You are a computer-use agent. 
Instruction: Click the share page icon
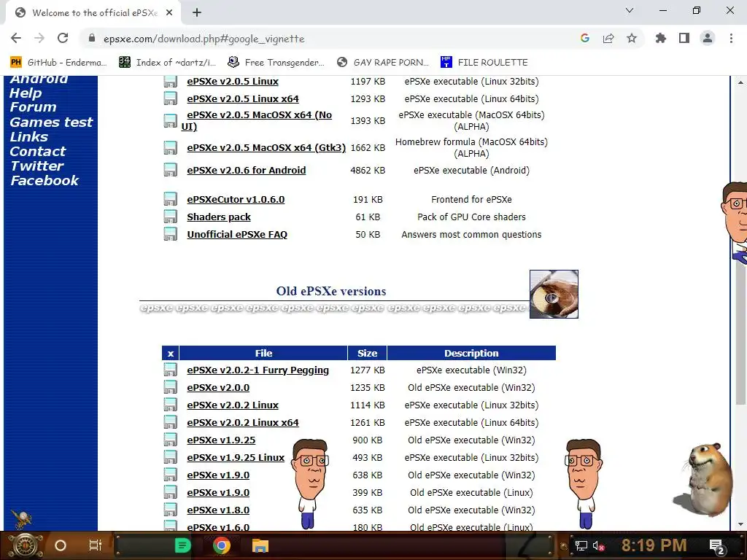pos(608,38)
